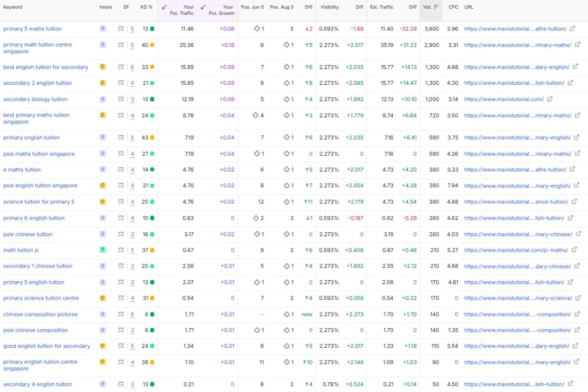View SERP features icon for primary 5 maths tuition
Screen dimensions: 588x392
pyautogui.click(x=121, y=29)
